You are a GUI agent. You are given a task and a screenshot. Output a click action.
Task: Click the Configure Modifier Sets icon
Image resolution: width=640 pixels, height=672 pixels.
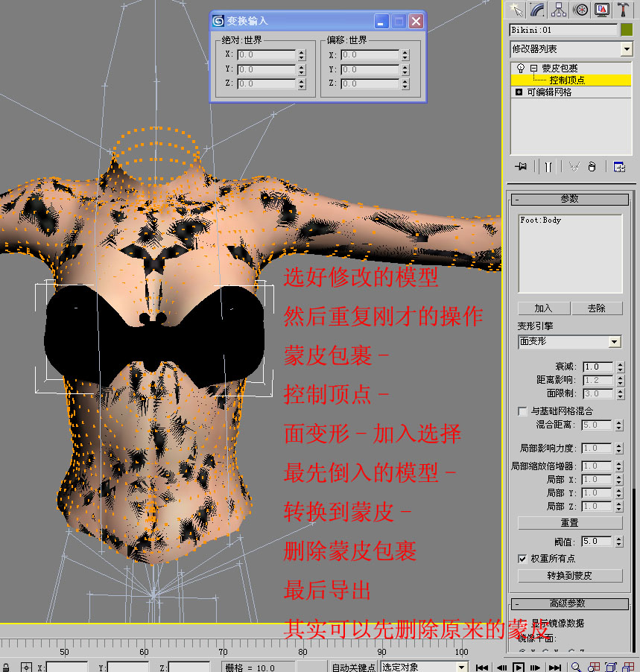619,167
